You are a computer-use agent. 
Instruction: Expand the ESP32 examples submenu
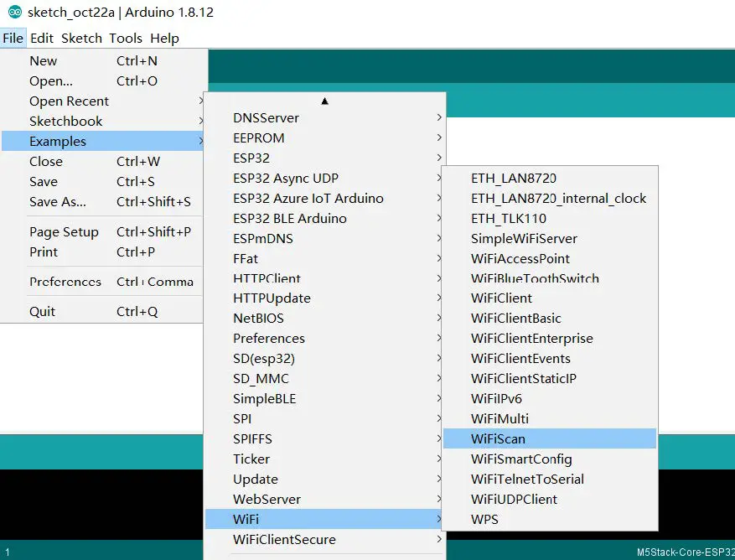click(325, 158)
